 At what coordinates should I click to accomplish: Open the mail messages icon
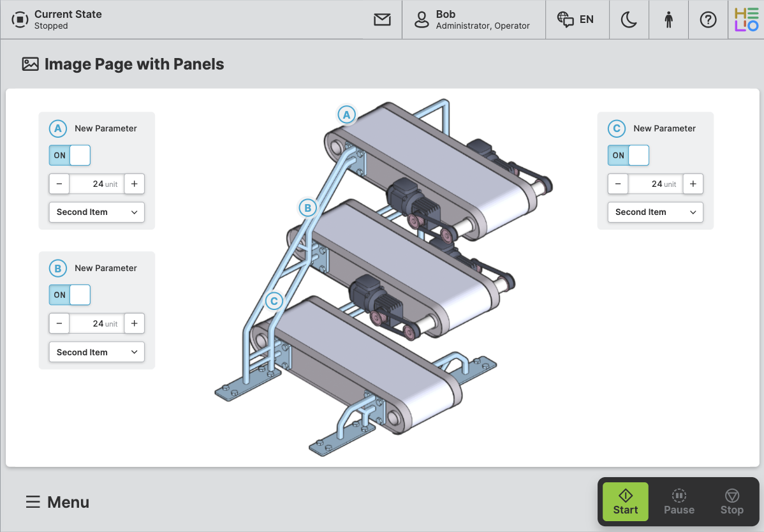(382, 20)
